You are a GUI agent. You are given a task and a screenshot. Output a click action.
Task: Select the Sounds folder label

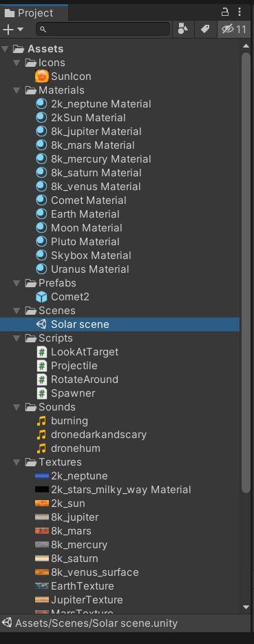coord(57,407)
